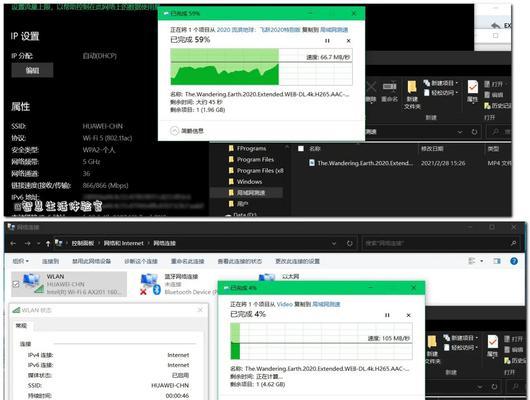Click 诊断这个连接 in the toolbar

pos(141,261)
